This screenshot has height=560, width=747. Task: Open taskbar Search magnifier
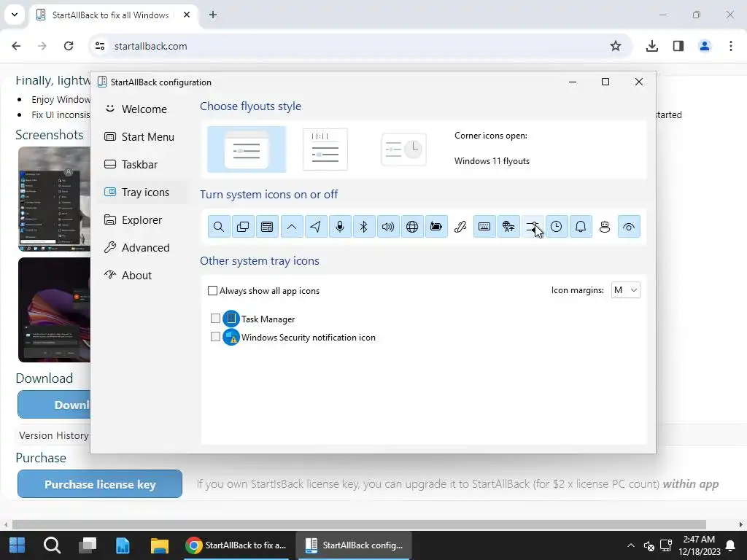52,545
